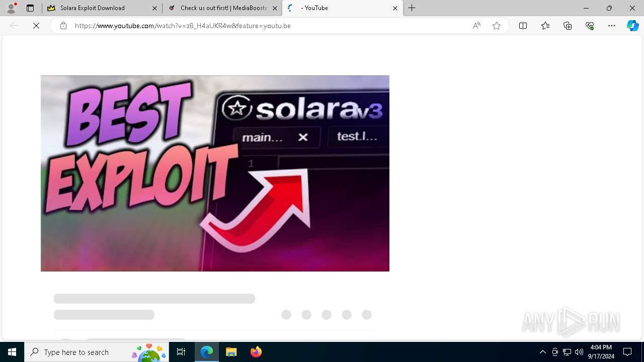Open File Explorer from taskbar

coord(231,352)
